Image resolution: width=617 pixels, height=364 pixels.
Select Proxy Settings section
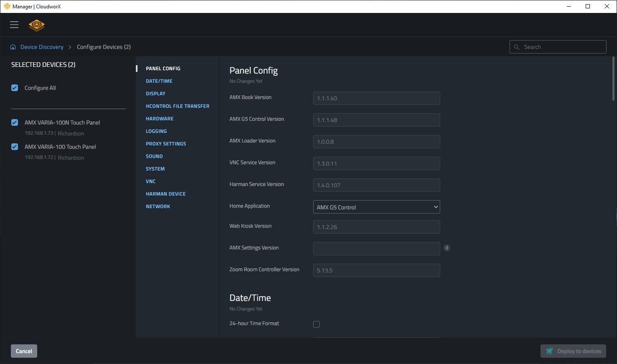[x=166, y=144]
